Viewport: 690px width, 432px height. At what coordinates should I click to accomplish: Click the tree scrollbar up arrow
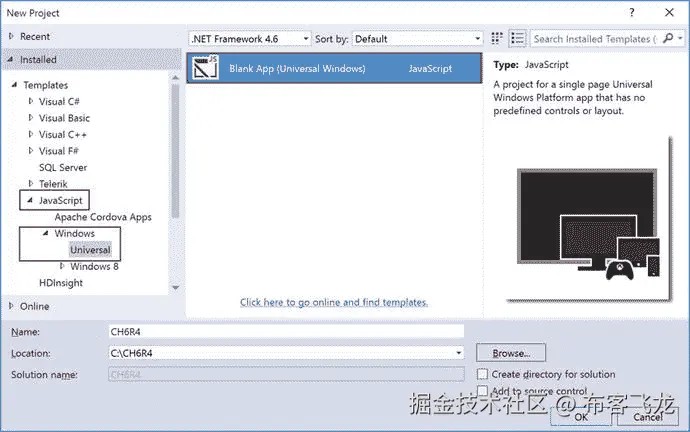[x=175, y=78]
